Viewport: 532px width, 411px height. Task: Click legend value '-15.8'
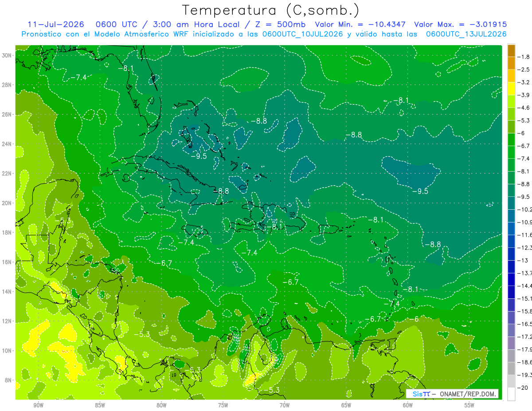[525, 311]
